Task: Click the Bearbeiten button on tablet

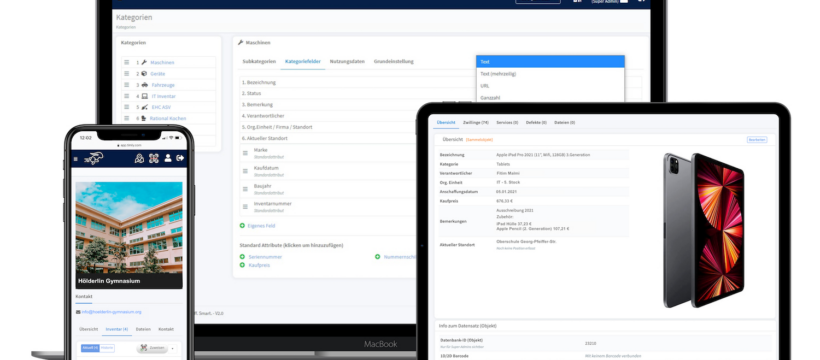Action: pos(757,140)
